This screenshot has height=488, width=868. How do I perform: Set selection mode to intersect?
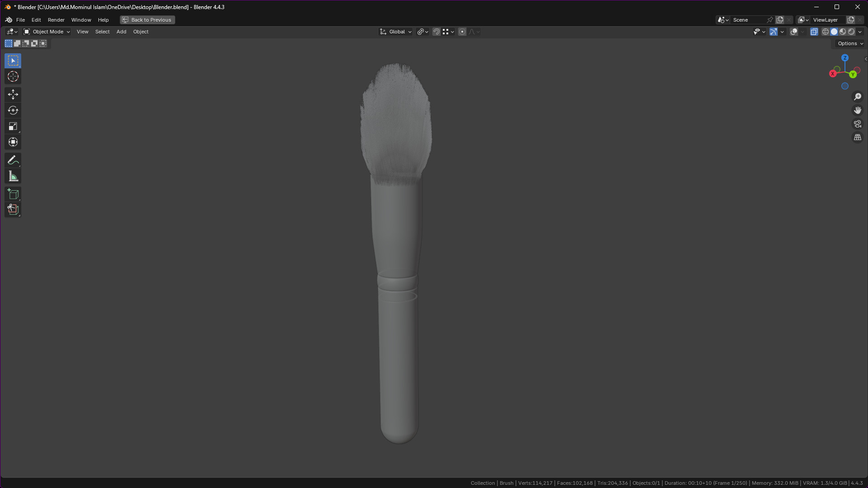click(43, 43)
